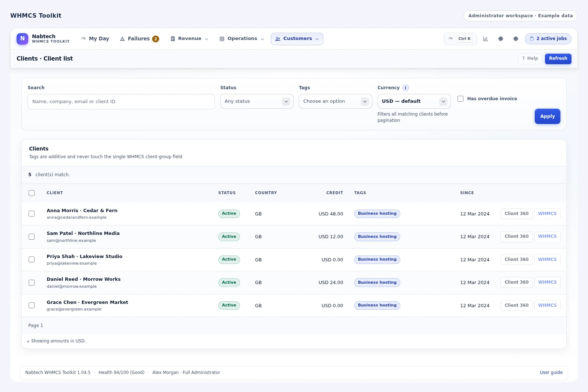Sort by the CREDIT column header
Screen dimensions: 588x392
pos(334,193)
